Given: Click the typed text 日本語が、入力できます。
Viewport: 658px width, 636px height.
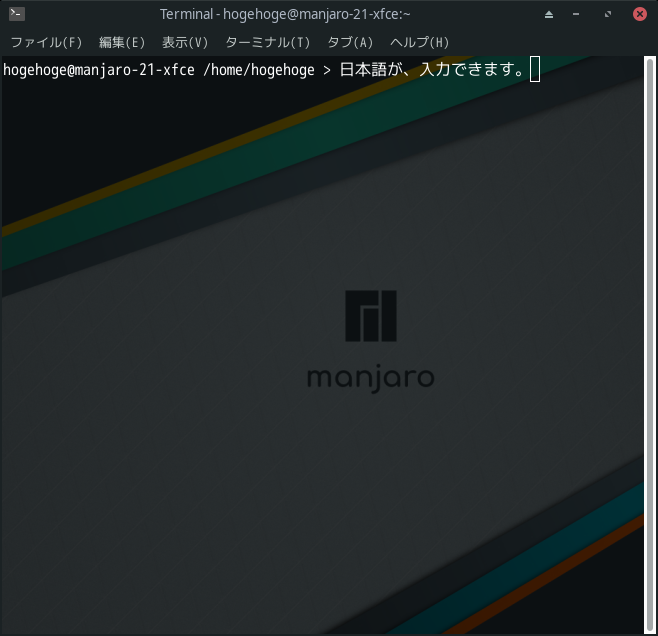Looking at the screenshot, I should click(x=432, y=69).
